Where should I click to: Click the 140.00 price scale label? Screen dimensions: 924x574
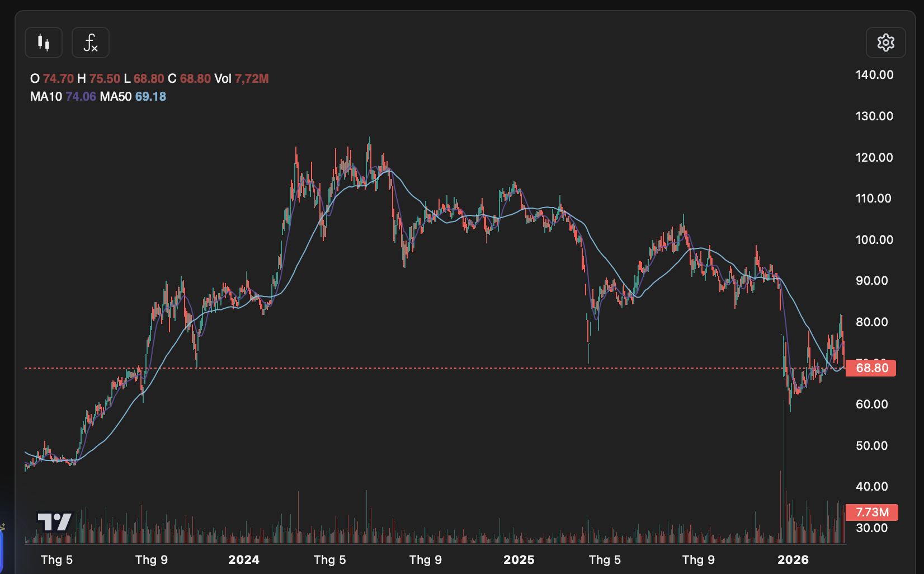pos(874,75)
